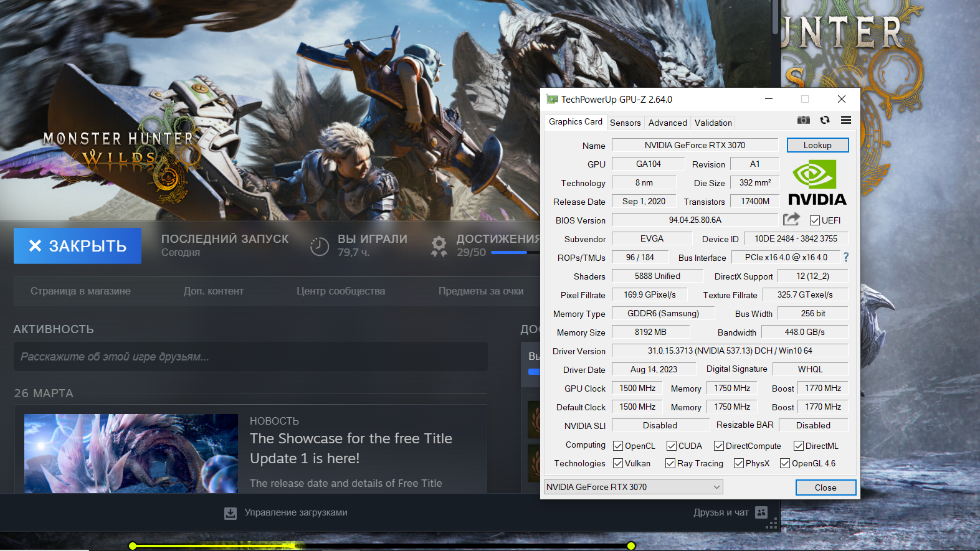Click the activity input Расскажите об этой игре друзьям
This screenshot has height=551, width=980.
[250, 357]
